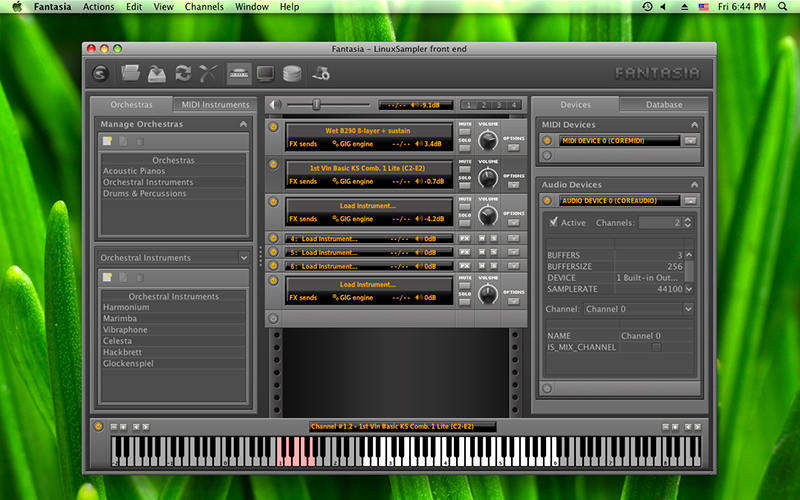Click add audio device round button
Image resolution: width=800 pixels, height=500 pixels.
tap(547, 388)
